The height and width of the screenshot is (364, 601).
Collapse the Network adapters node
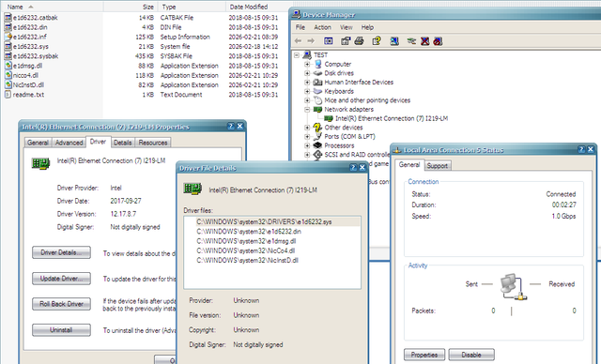point(307,110)
